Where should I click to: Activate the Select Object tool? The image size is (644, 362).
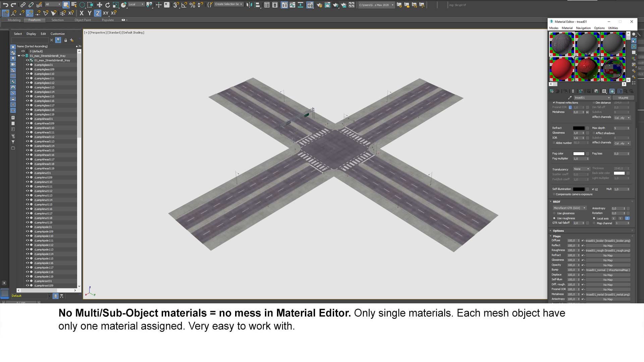[x=66, y=5]
